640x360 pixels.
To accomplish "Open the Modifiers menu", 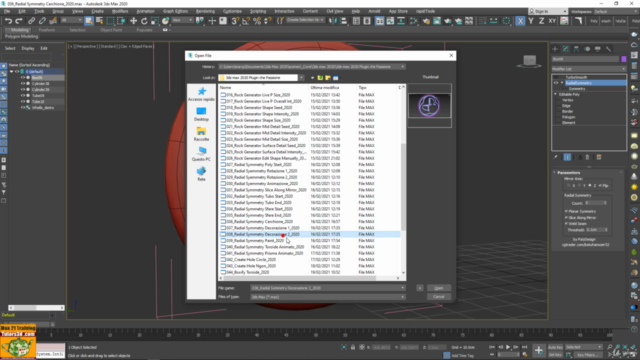I will (120, 11).
